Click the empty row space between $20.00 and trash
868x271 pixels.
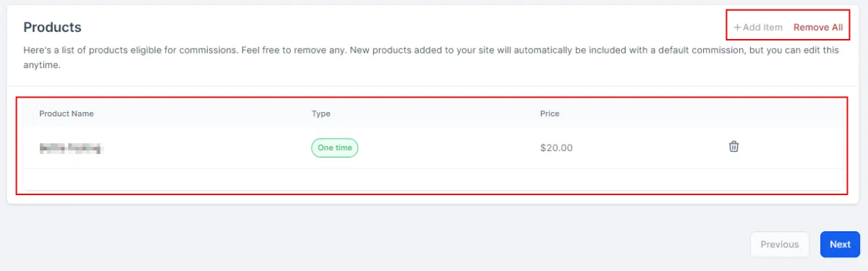650,147
